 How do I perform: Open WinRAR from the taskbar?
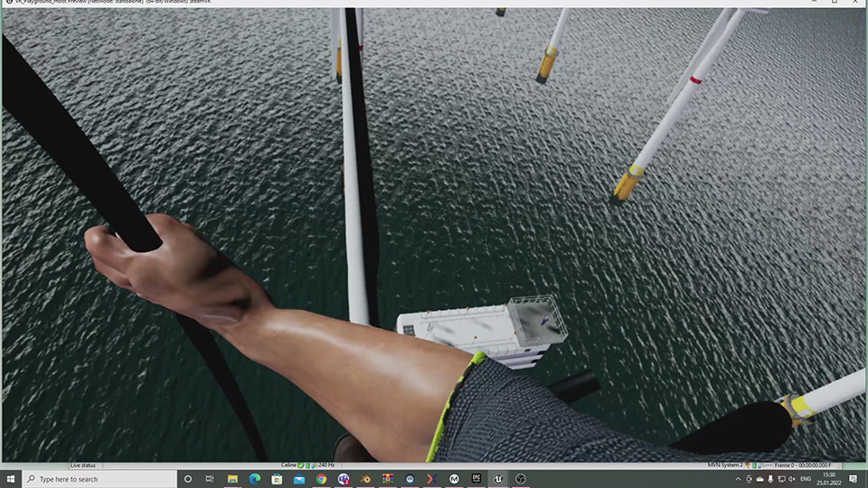click(x=388, y=479)
